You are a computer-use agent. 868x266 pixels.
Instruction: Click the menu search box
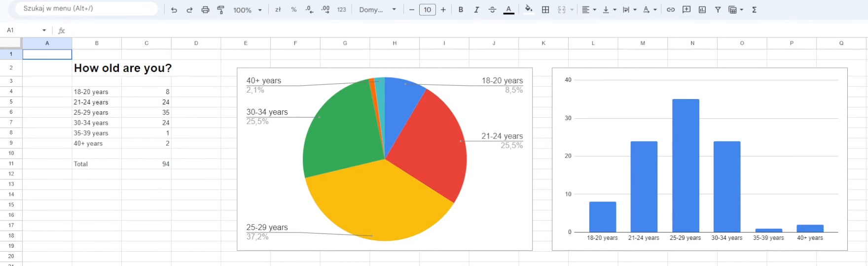coord(86,8)
